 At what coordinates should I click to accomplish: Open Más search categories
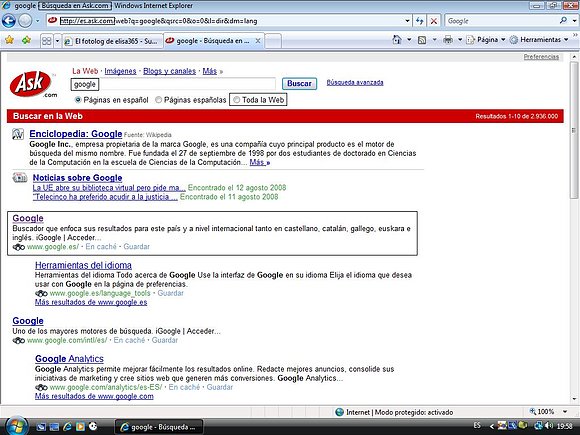click(x=210, y=71)
